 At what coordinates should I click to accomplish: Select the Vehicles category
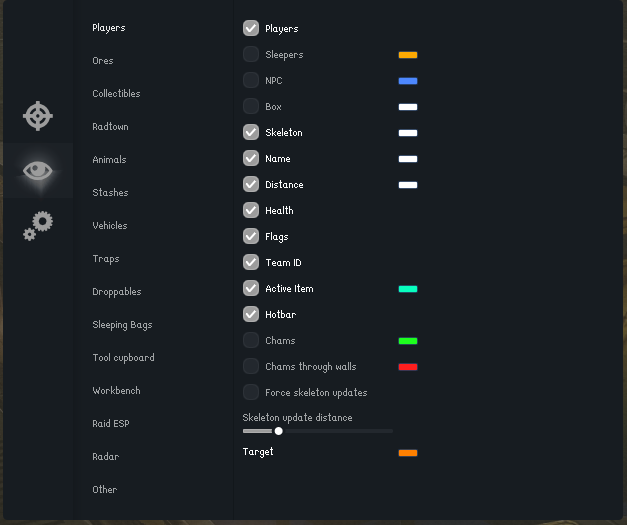point(110,226)
